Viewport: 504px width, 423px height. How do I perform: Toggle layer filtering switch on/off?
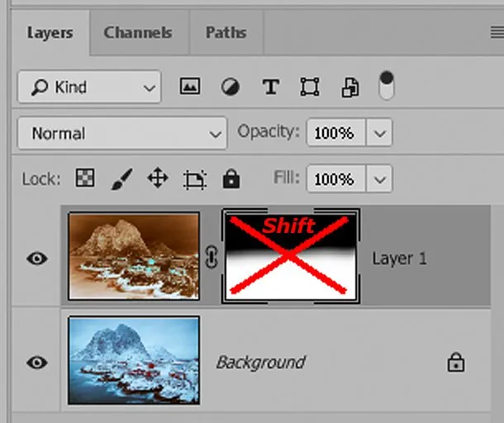pyautogui.click(x=387, y=85)
